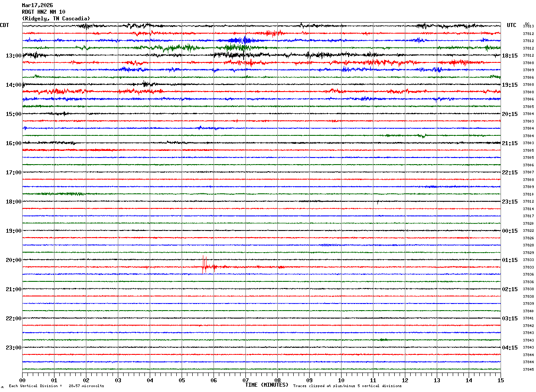Select the DC value 37845
Viewport: 536px width, 392px height.
click(528, 369)
